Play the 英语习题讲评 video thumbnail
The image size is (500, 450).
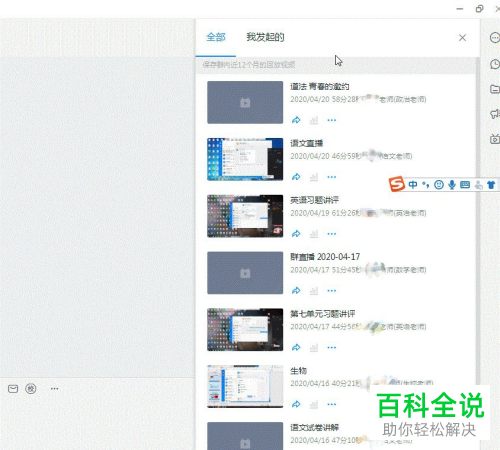click(x=245, y=216)
